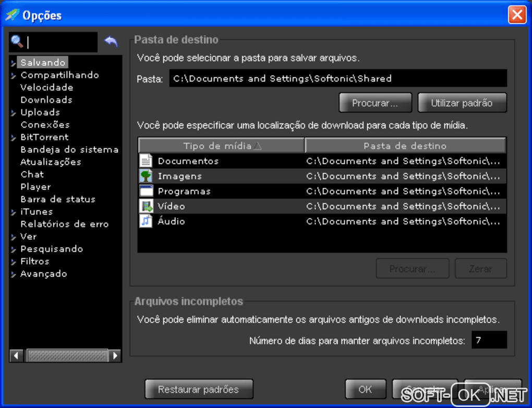This screenshot has height=408, width=532.
Task: Select Salvando in the options tree
Action: (43, 63)
